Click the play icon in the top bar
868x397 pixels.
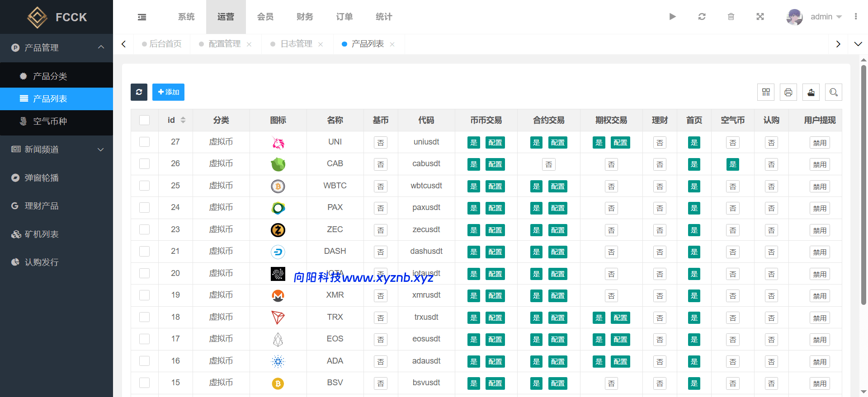[x=672, y=17]
